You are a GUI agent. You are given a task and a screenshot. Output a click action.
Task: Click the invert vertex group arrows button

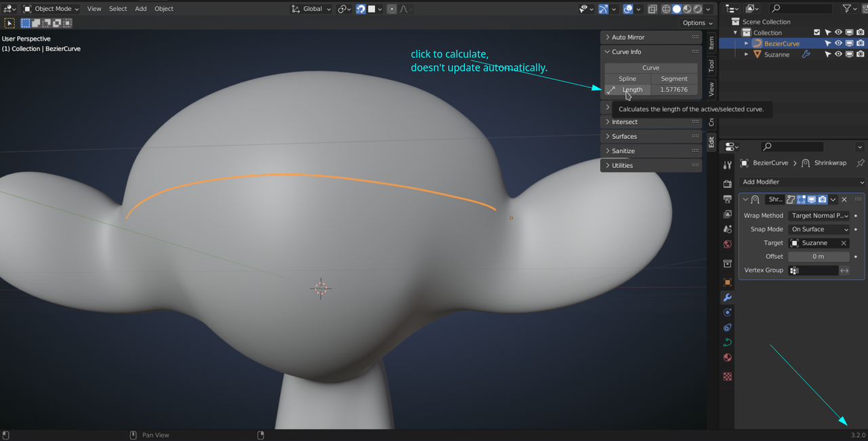point(844,270)
